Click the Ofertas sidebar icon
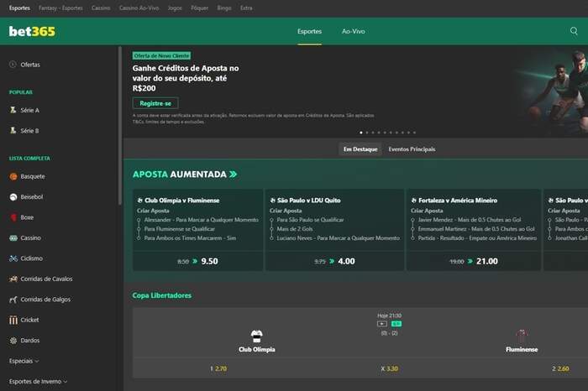The image size is (588, 391). click(x=13, y=65)
